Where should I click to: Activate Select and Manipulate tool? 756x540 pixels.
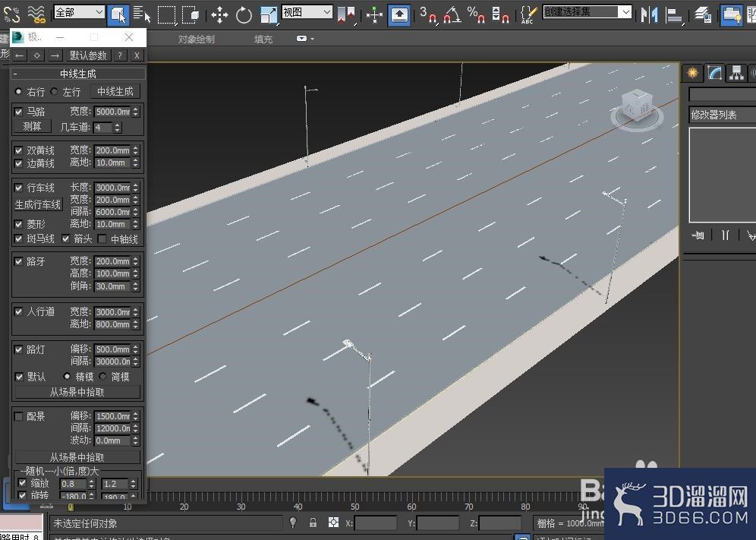[374, 15]
